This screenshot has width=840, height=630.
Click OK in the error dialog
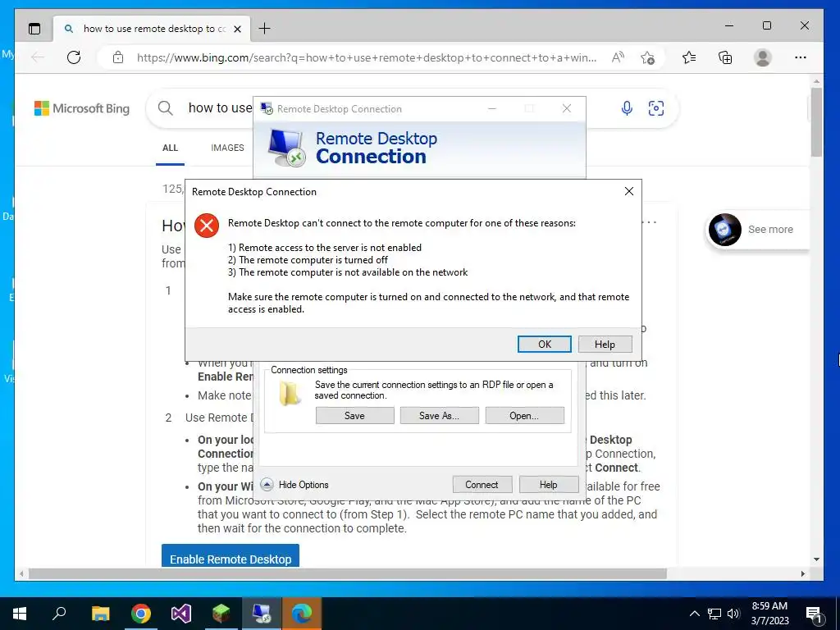click(x=545, y=344)
